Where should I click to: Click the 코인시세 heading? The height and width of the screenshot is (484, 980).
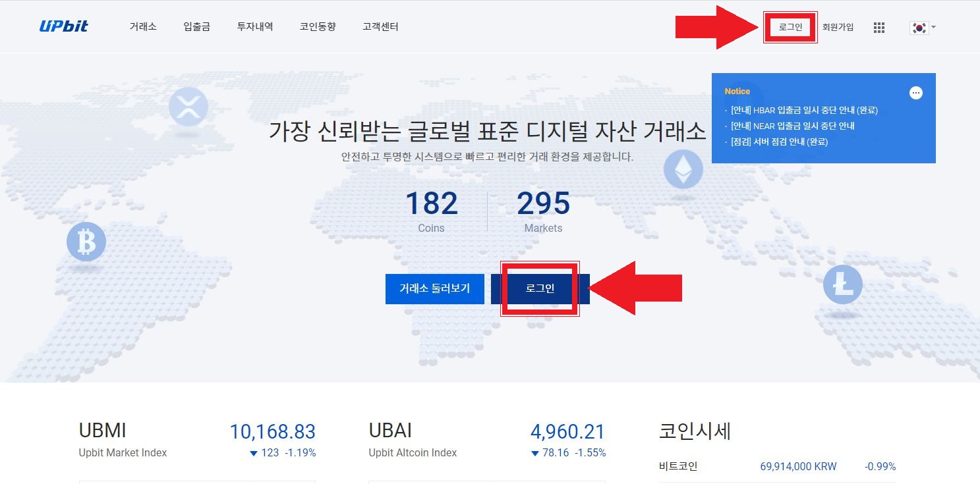695,431
